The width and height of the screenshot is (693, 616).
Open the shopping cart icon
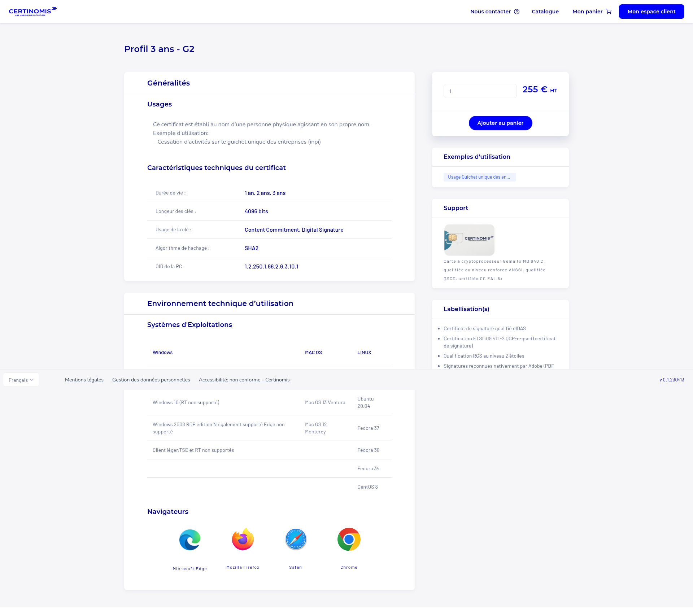click(x=609, y=12)
